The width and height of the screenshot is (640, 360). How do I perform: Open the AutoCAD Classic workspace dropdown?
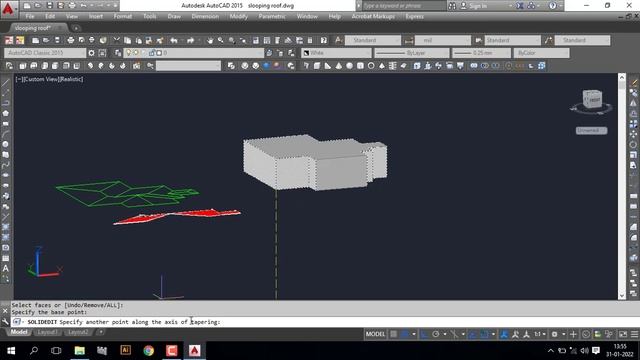(45, 53)
